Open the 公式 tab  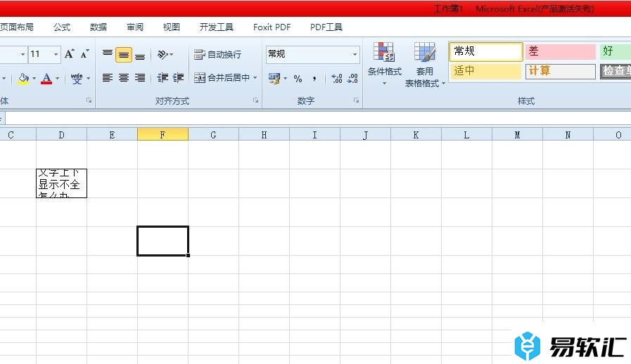click(x=62, y=27)
